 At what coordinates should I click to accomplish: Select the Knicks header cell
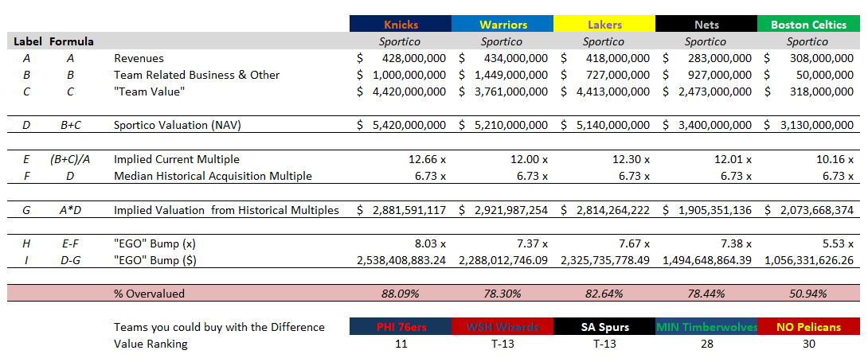[x=401, y=25]
